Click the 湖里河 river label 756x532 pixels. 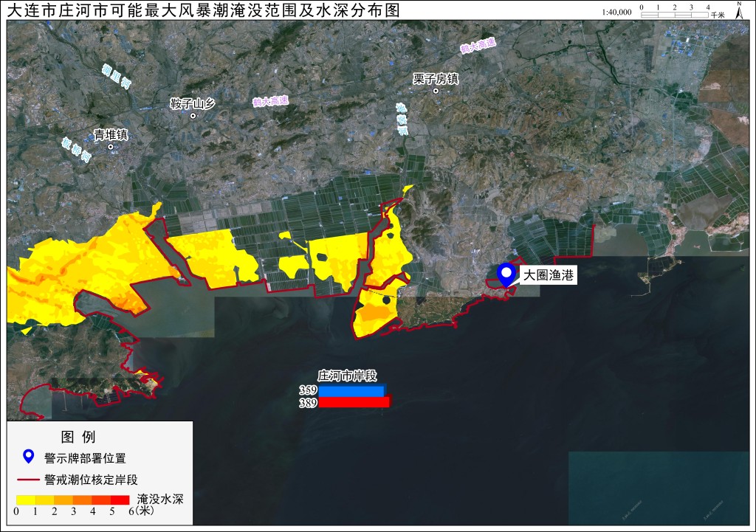pyautogui.click(x=116, y=76)
